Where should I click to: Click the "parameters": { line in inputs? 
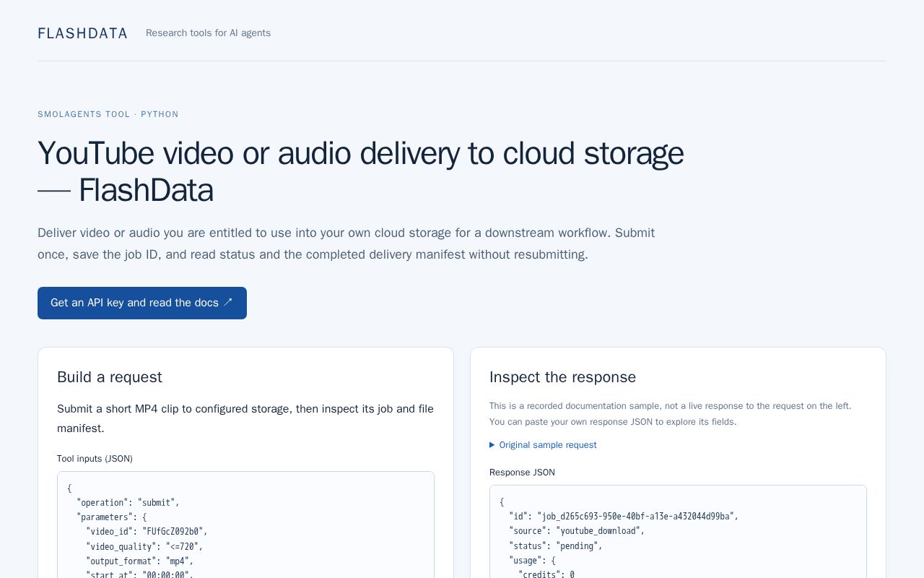pyautogui.click(x=112, y=517)
